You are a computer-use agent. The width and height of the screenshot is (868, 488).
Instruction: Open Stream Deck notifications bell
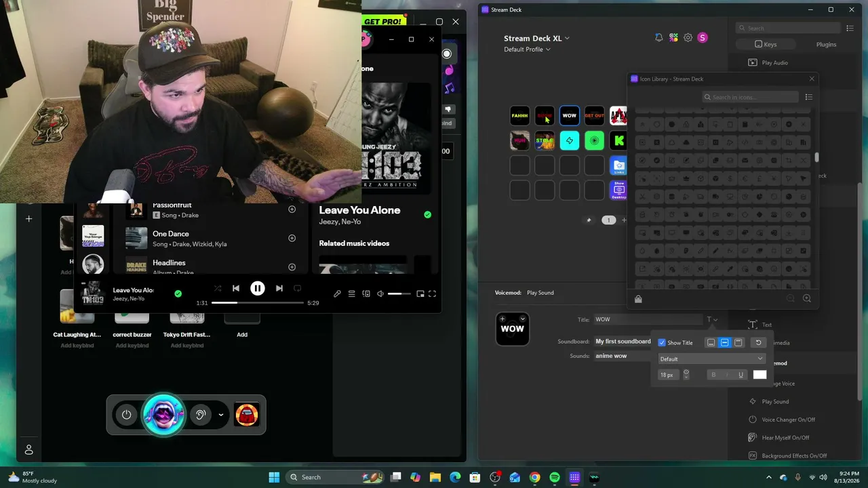pos(658,38)
